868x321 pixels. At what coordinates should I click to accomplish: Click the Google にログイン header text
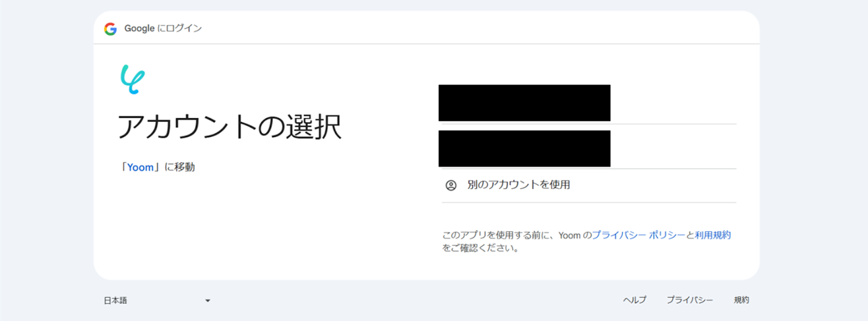(x=163, y=28)
